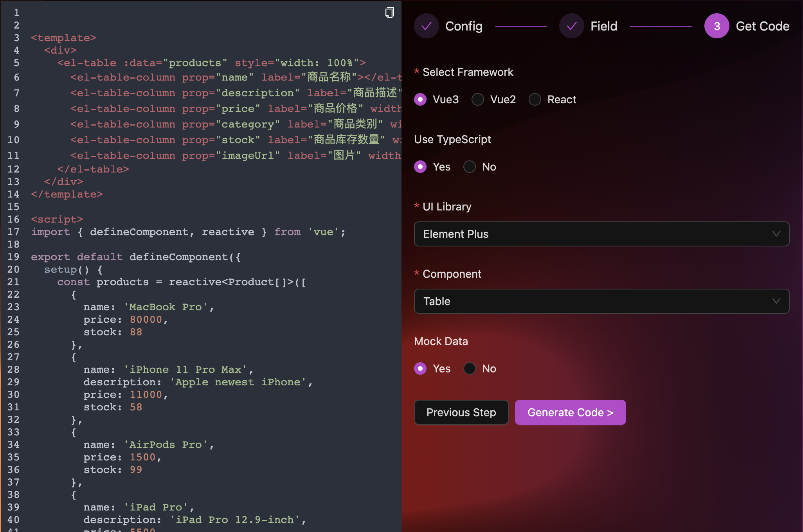Choose No for Use TypeScript

pos(470,167)
